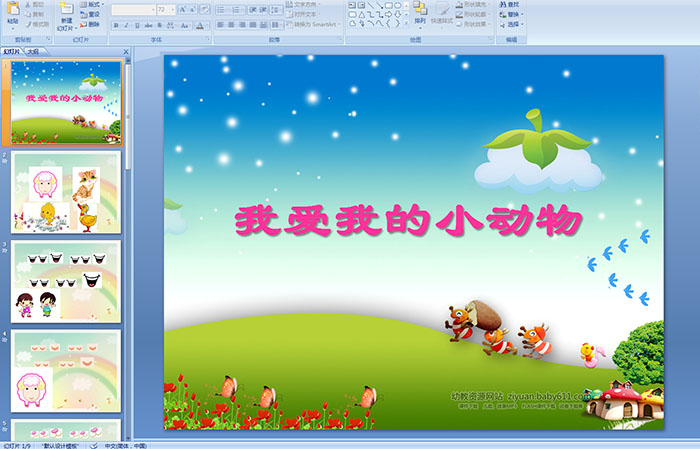Toggle Align Text Right
The image size is (700, 449).
click(x=242, y=25)
